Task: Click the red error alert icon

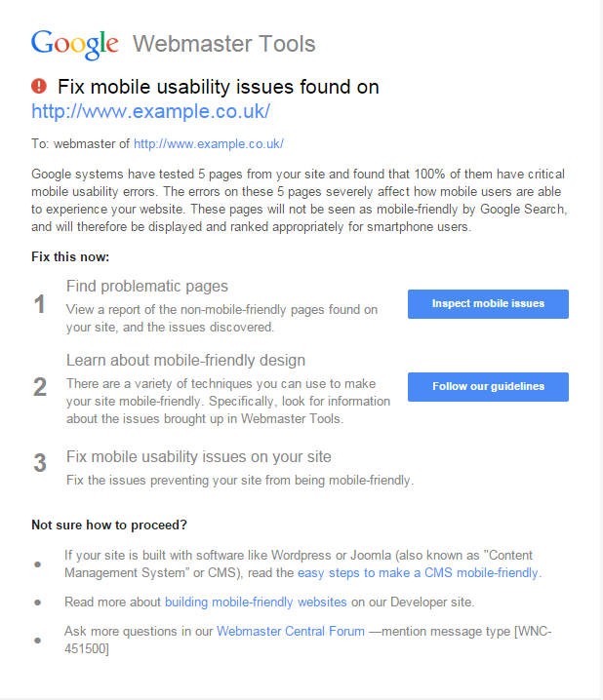Action: click(x=39, y=86)
